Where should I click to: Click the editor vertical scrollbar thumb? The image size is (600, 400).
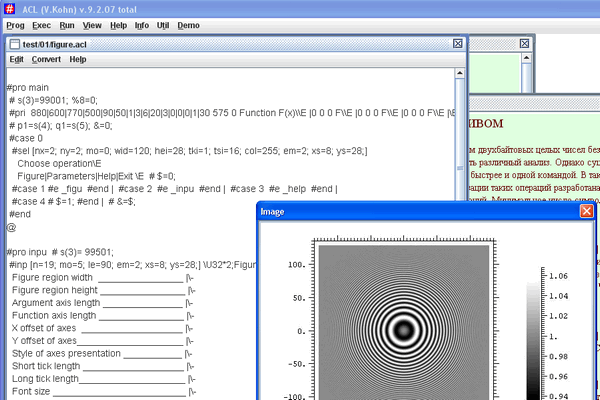tap(460, 139)
